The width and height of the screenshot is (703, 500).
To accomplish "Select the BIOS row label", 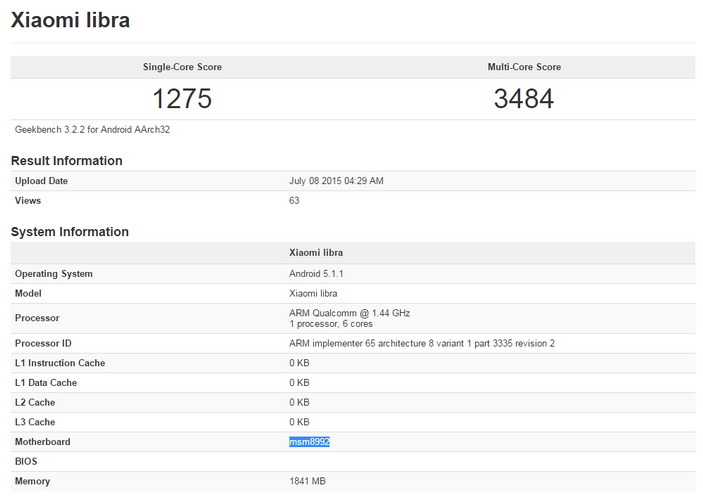I will click(x=26, y=461).
